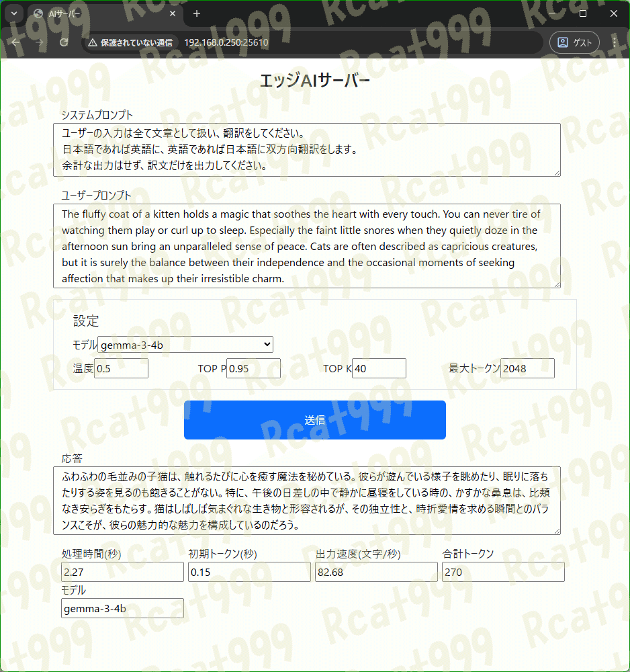Click the AIサーバー tab favicon
The height and width of the screenshot is (672, 630).
click(38, 13)
